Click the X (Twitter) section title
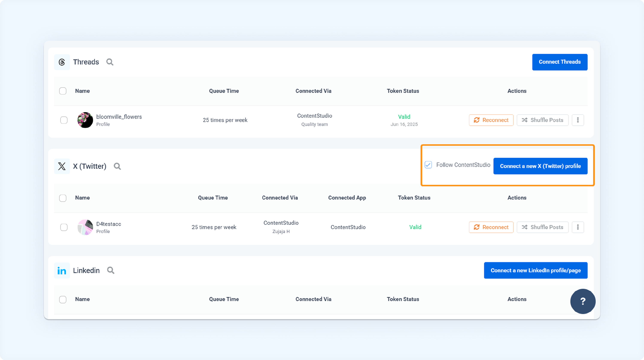The width and height of the screenshot is (644, 360). [90, 166]
